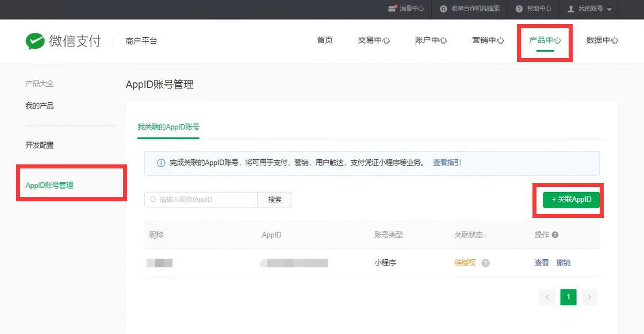Switch to 我关联的AppID账号 tab
644x334 pixels.
(168, 127)
